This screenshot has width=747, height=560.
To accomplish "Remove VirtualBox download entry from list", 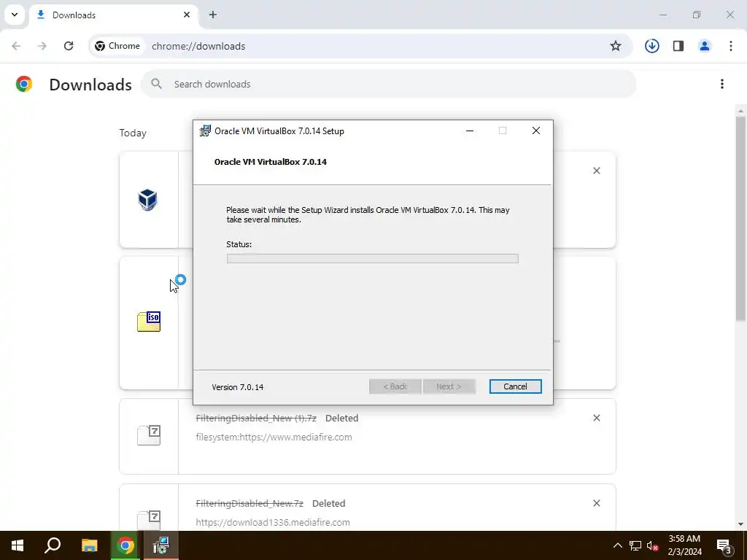I will coord(597,171).
